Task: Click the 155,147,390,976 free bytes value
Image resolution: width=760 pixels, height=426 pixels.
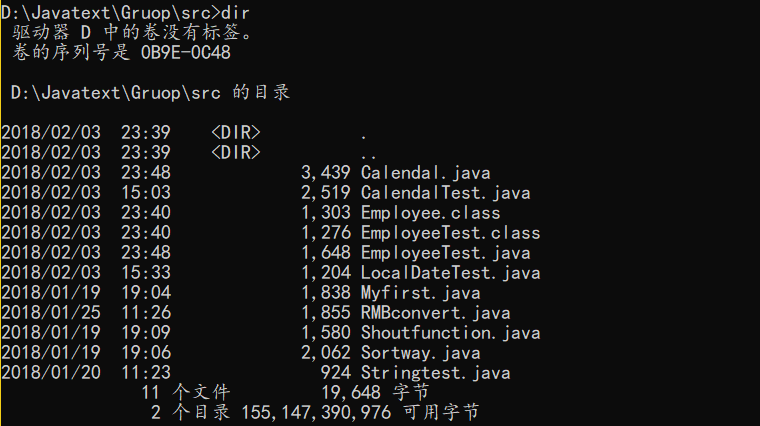Action: [x=316, y=412]
